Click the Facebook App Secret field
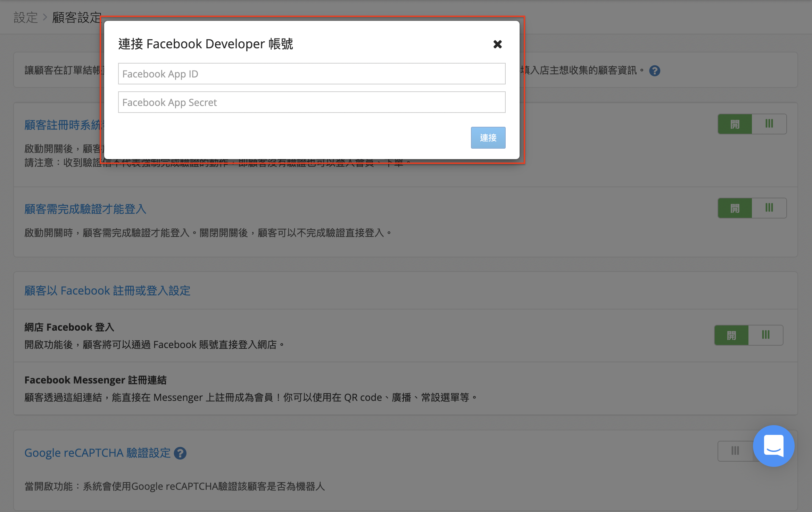The width and height of the screenshot is (812, 512). (x=312, y=102)
